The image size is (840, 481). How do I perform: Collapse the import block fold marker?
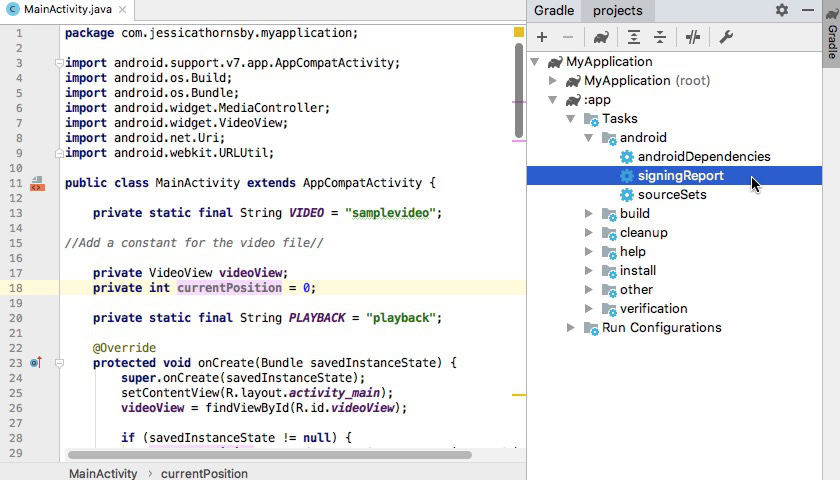tap(59, 63)
